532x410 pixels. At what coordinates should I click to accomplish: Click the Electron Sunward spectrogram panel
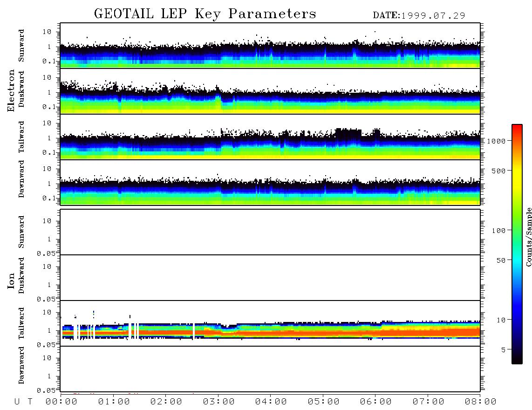click(270, 46)
